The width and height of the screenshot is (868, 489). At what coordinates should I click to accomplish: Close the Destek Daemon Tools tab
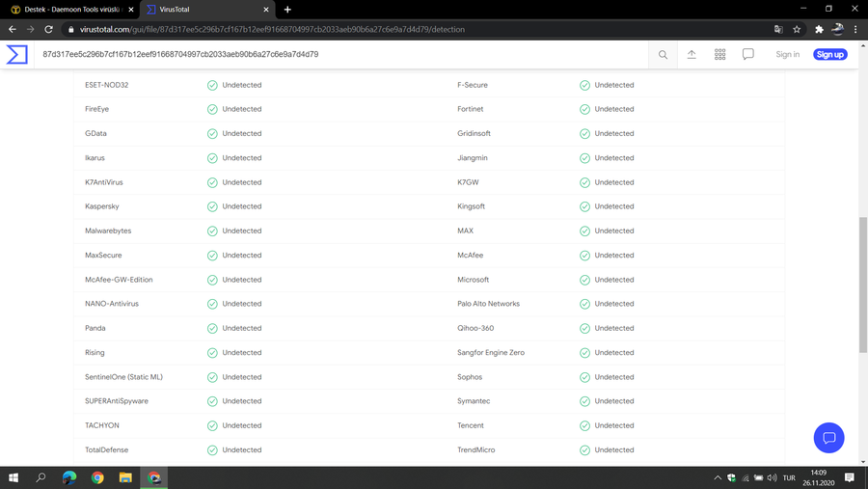130,10
